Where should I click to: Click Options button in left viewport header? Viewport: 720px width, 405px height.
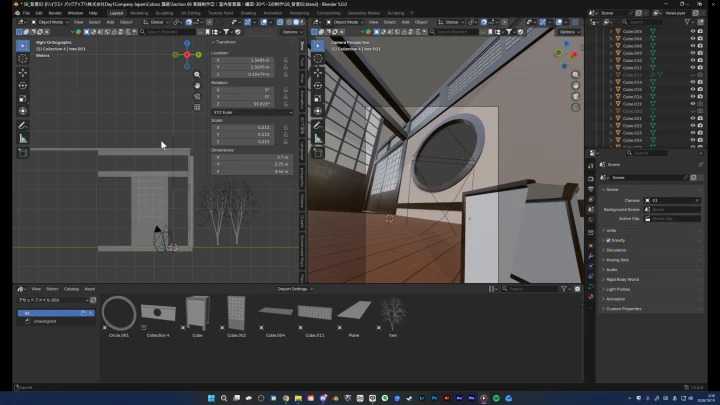tap(291, 32)
